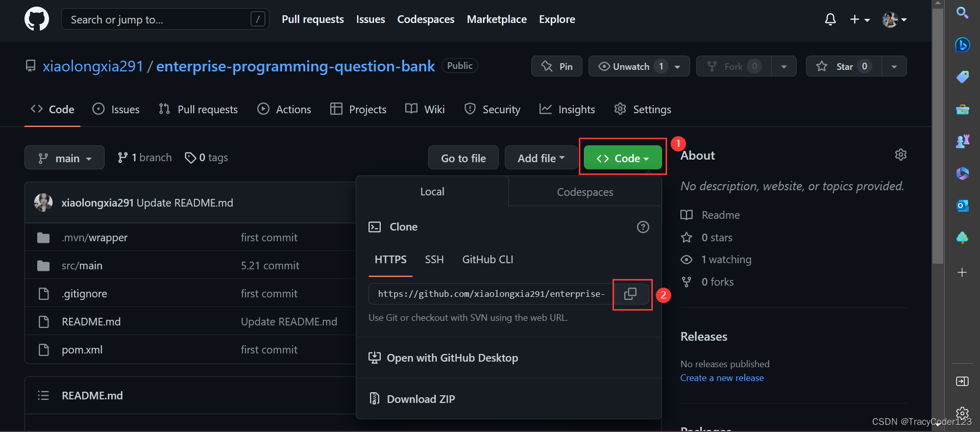Open the .gitignore file

point(84,294)
